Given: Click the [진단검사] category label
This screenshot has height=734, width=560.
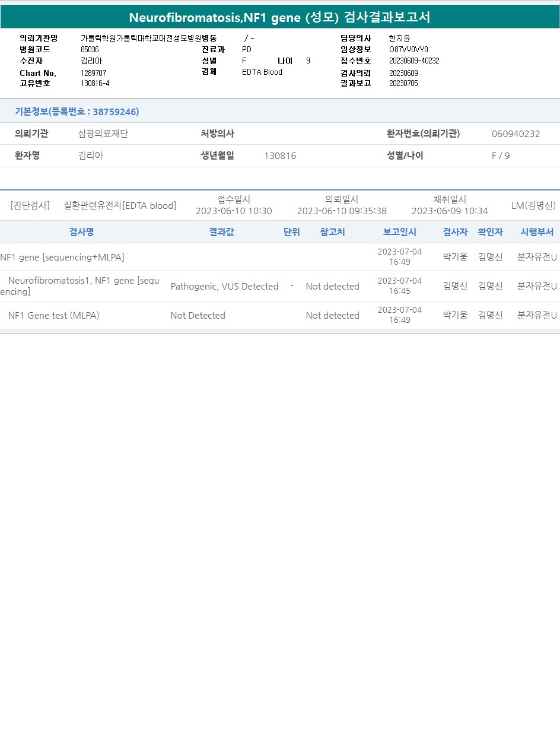Looking at the screenshot, I should [30, 205].
